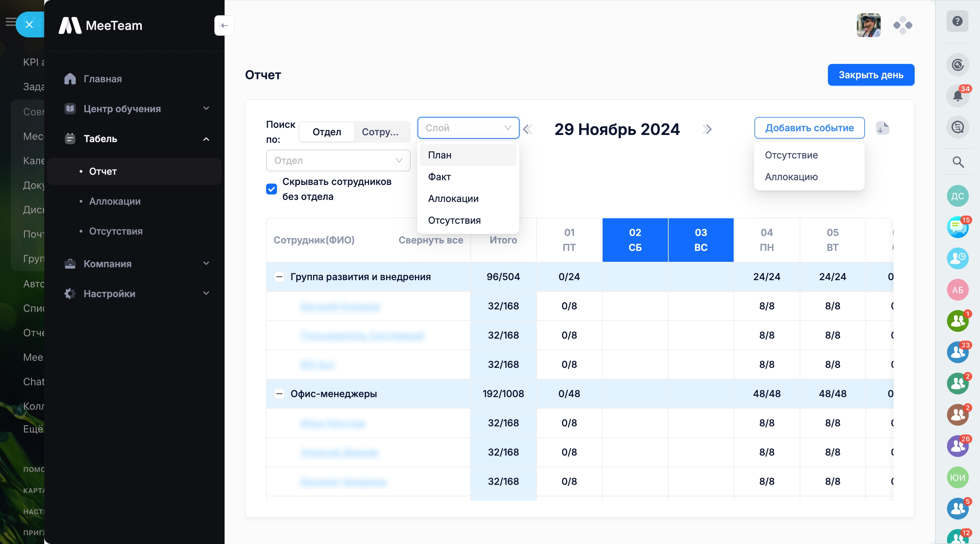The image size is (980, 544).
Task: Switch search mode to Отдел
Action: coord(326,132)
